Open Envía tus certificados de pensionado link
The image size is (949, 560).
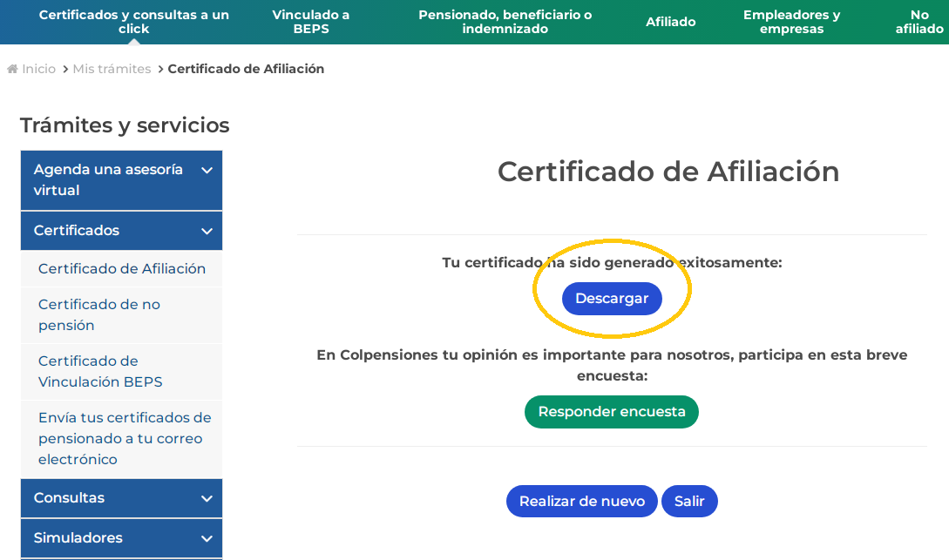click(x=125, y=438)
